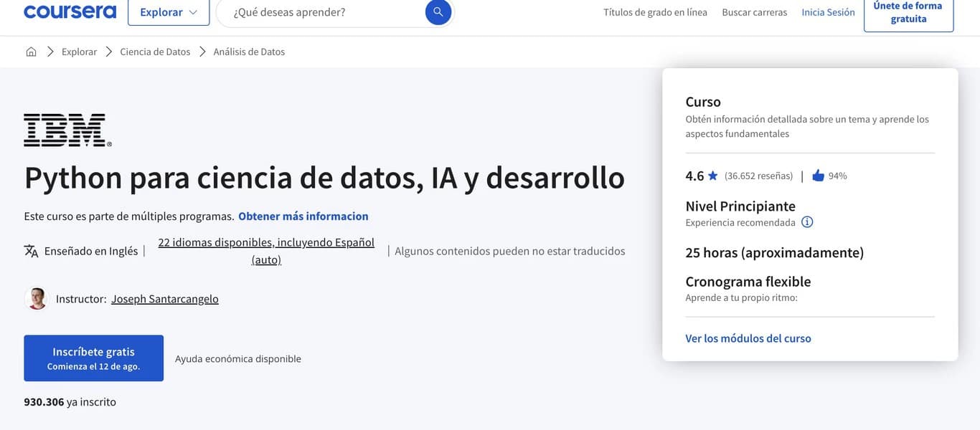
Task: Click the rating star icon
Action: [712, 176]
